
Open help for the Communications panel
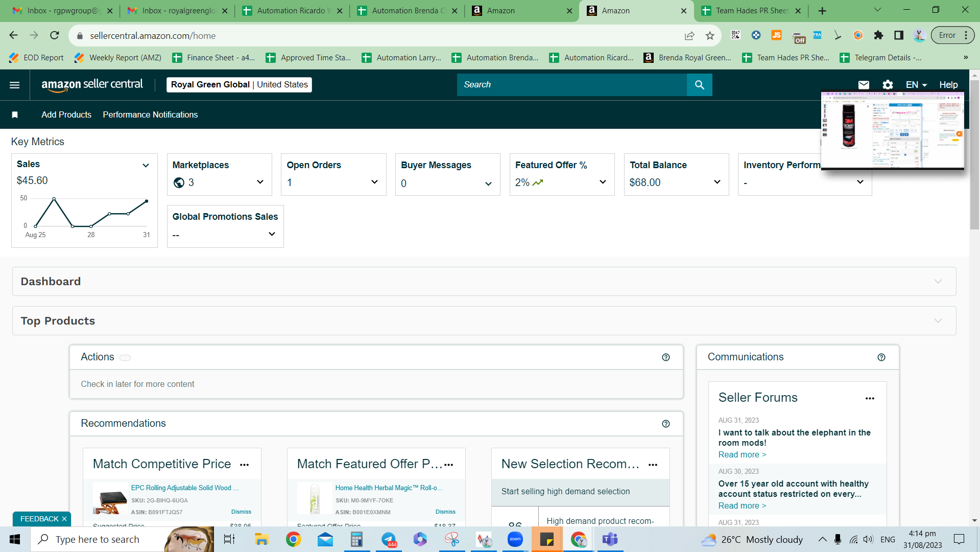click(x=881, y=357)
